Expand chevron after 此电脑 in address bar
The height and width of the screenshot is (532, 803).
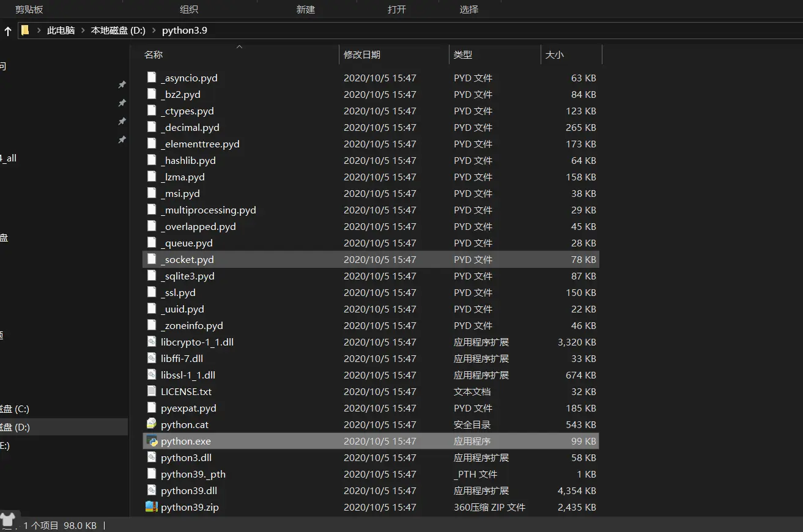coord(83,30)
